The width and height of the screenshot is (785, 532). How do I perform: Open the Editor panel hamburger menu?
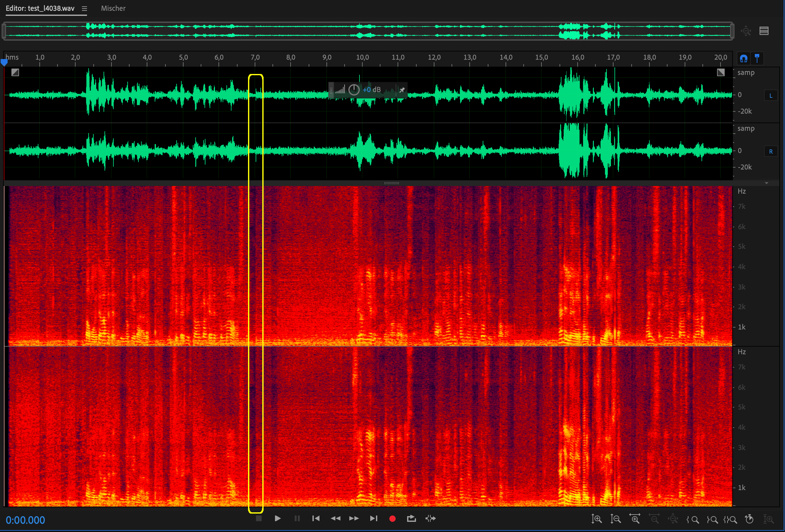(84, 9)
